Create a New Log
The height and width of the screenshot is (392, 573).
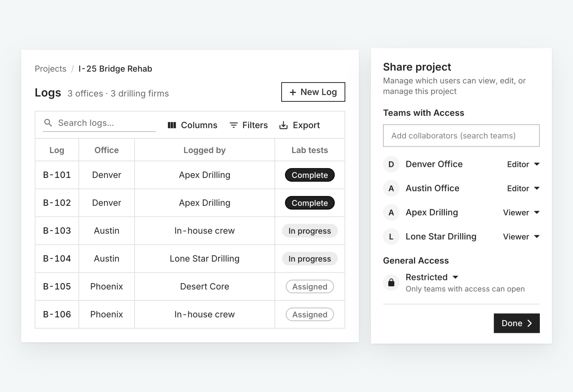tap(313, 92)
